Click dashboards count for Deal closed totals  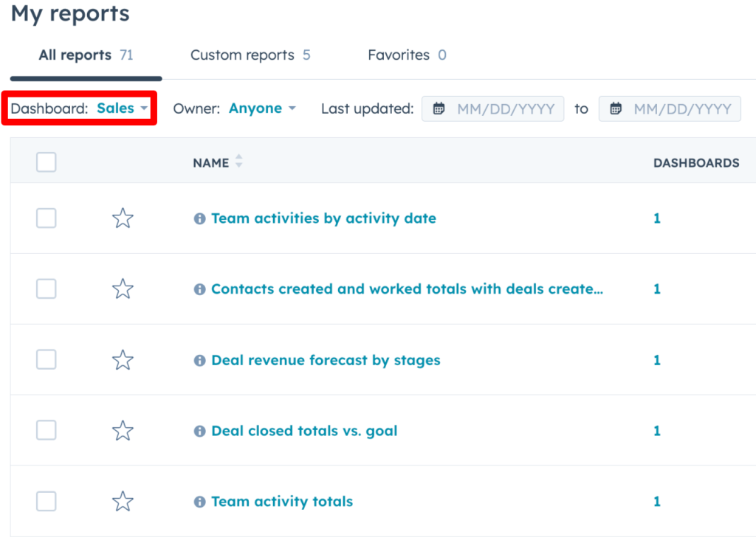656,431
